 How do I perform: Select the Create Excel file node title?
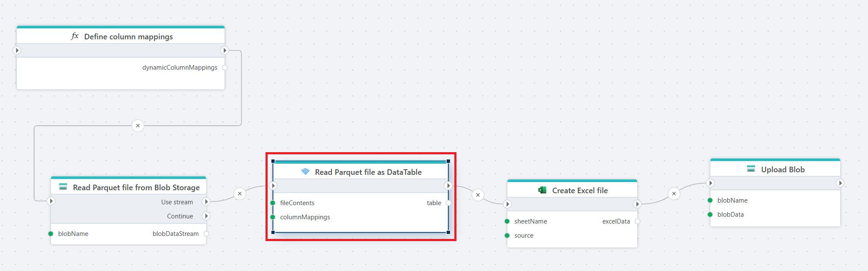click(x=579, y=191)
